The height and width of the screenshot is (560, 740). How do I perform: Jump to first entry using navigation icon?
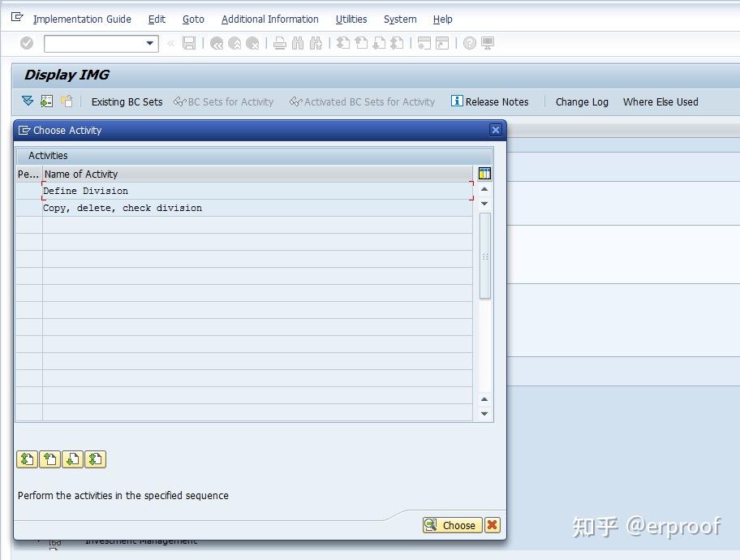click(27, 459)
